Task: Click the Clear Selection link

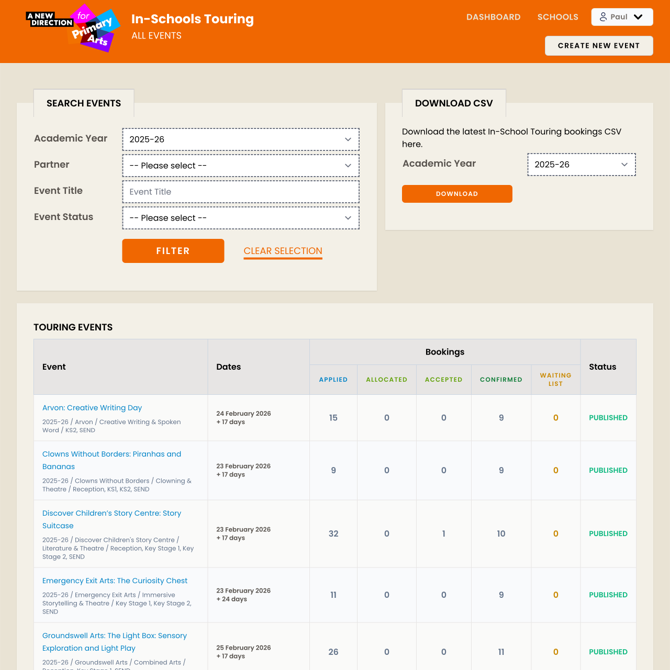Action: pyautogui.click(x=282, y=251)
